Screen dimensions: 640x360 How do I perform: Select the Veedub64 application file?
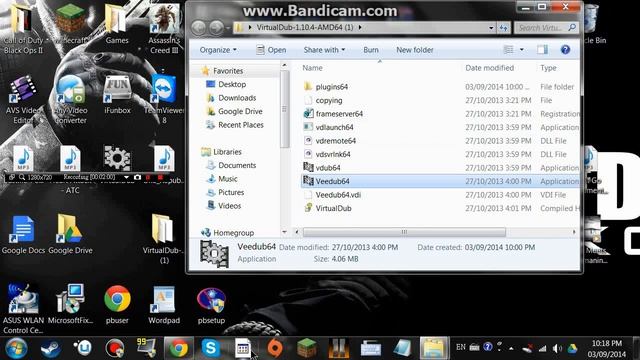[440, 181]
